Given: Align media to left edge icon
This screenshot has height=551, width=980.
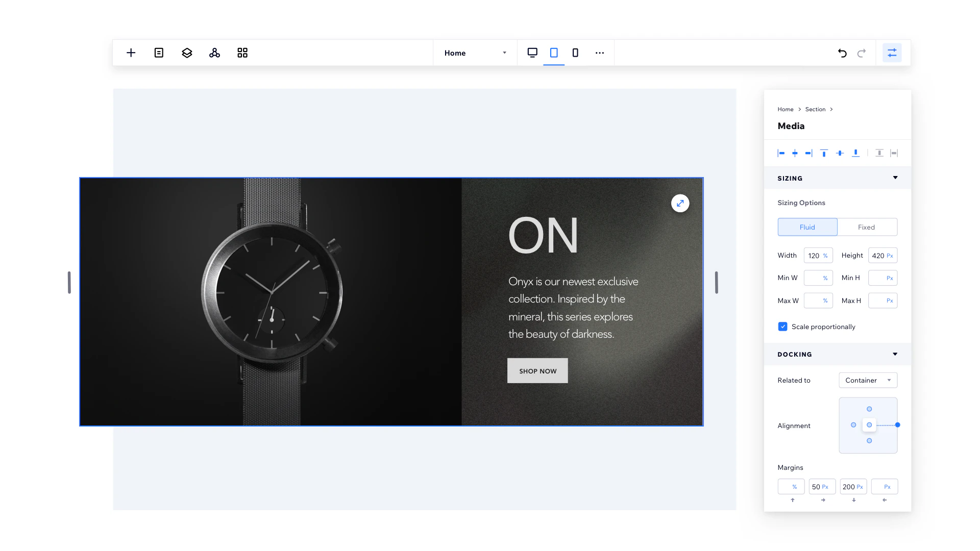Looking at the screenshot, I should (780, 153).
